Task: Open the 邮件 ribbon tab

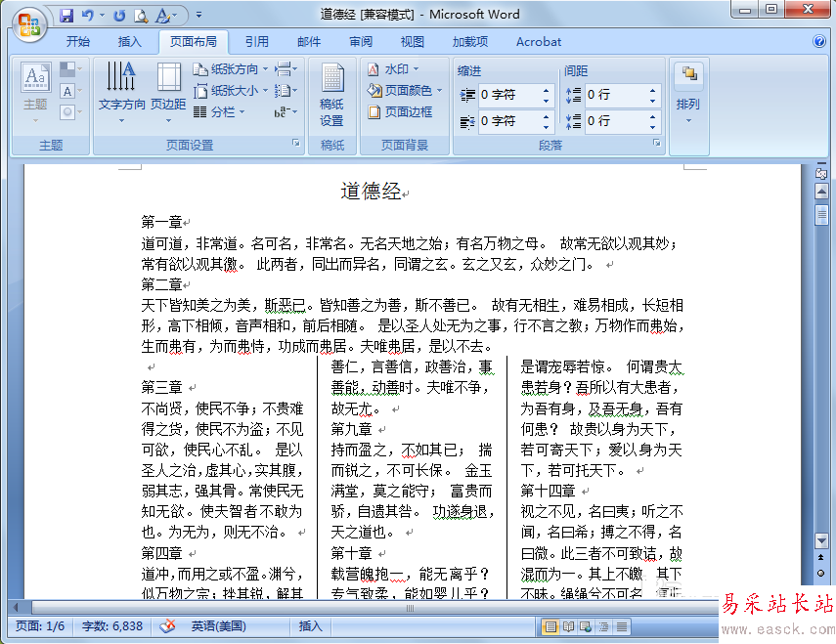Action: tap(309, 42)
